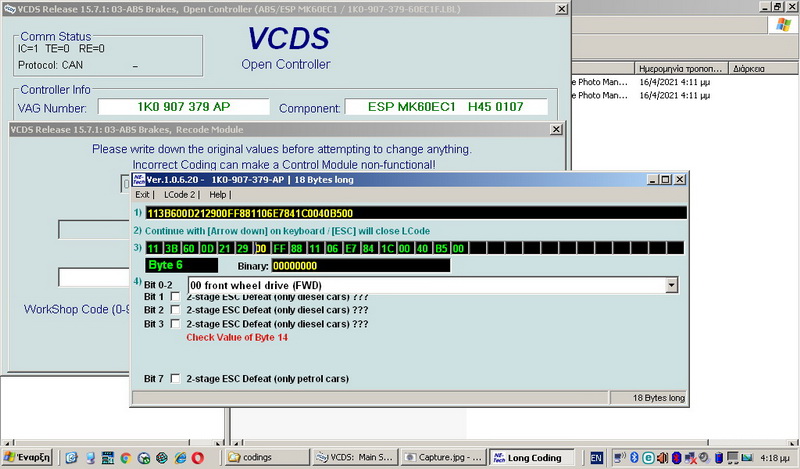800x469 pixels.
Task: Open the Help menu in LCode
Action: tap(217, 194)
